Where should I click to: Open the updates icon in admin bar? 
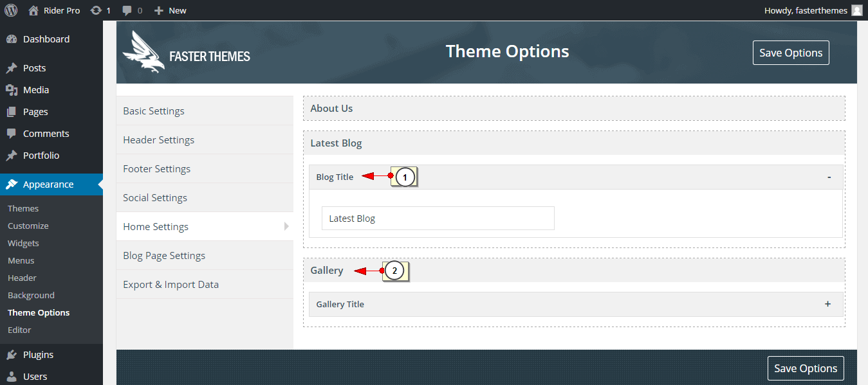(x=96, y=10)
